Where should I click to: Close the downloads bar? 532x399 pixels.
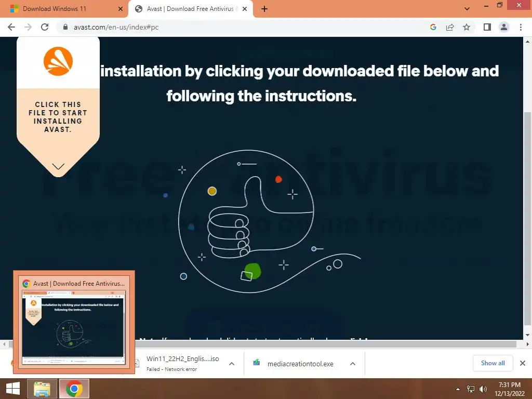point(523,363)
